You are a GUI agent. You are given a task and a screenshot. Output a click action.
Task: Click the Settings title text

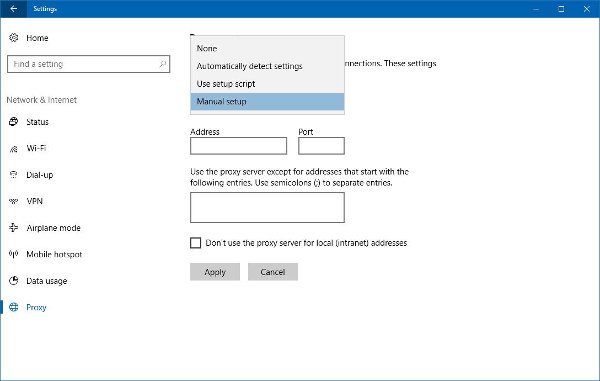pos(45,8)
